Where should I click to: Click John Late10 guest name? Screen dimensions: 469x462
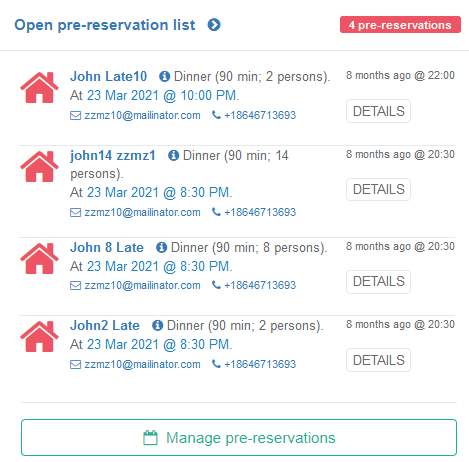pos(108,76)
